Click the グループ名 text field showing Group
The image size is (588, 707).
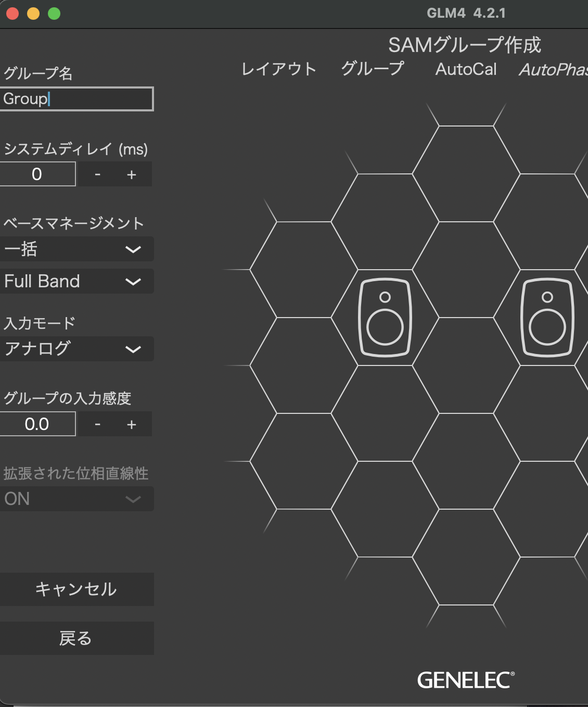coord(77,99)
